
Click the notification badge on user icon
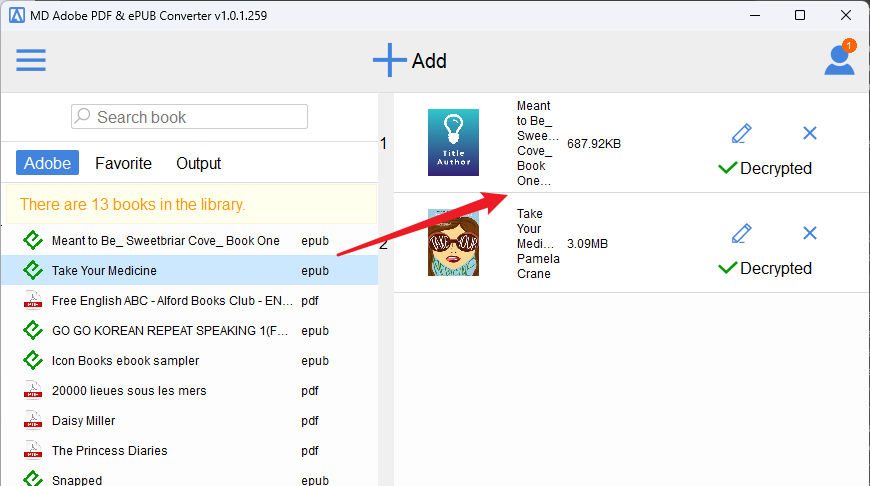[849, 45]
